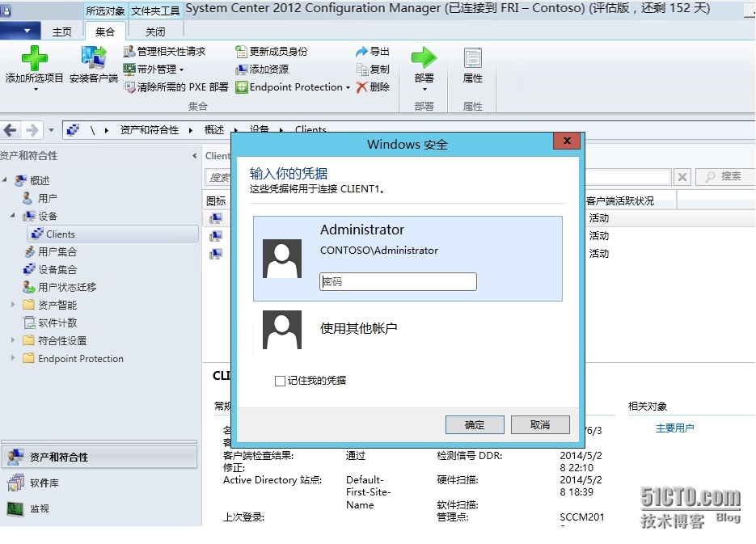Click the green plus Add Selected Items icon
The width and height of the screenshot is (756, 544).
[34, 58]
